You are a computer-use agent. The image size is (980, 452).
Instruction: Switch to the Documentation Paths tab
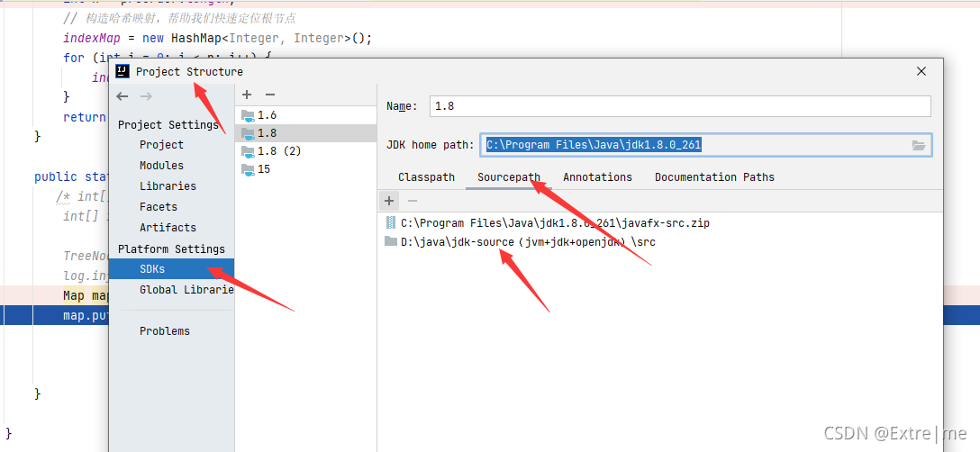pyautogui.click(x=714, y=176)
